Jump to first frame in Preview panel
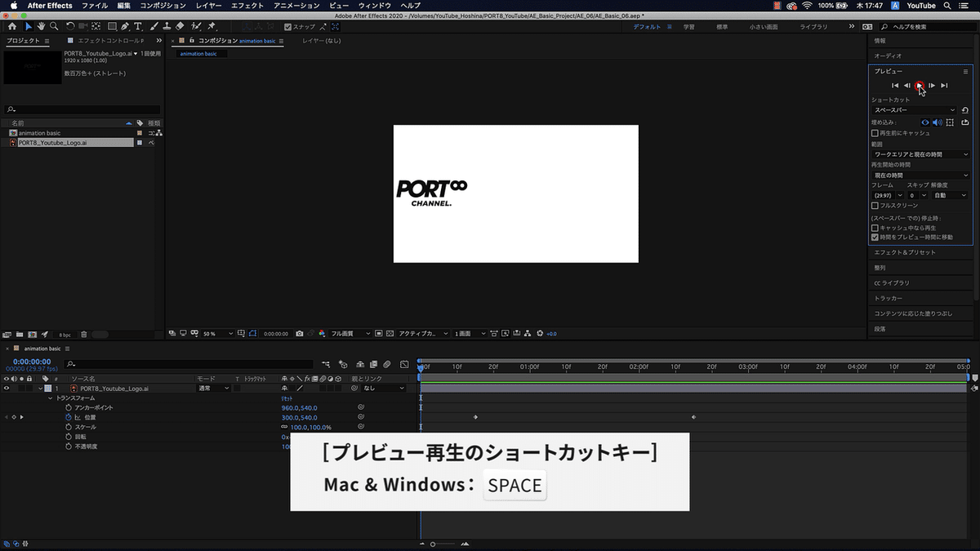This screenshot has height=551, width=980. coord(895,85)
